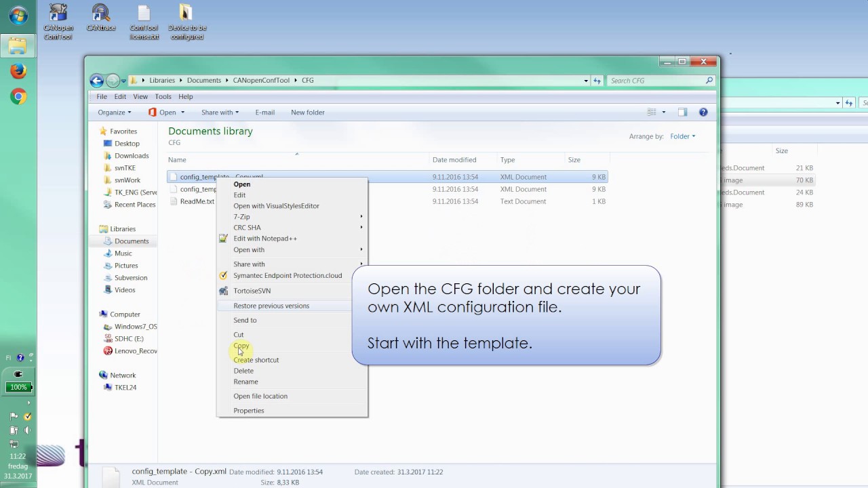Open the View menu
Screen dimensions: 868x488
[140, 97]
